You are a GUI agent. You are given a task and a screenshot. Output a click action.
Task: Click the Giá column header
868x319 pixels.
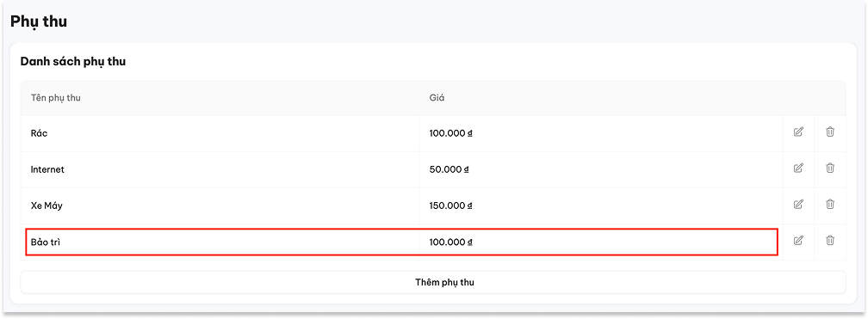click(x=437, y=98)
